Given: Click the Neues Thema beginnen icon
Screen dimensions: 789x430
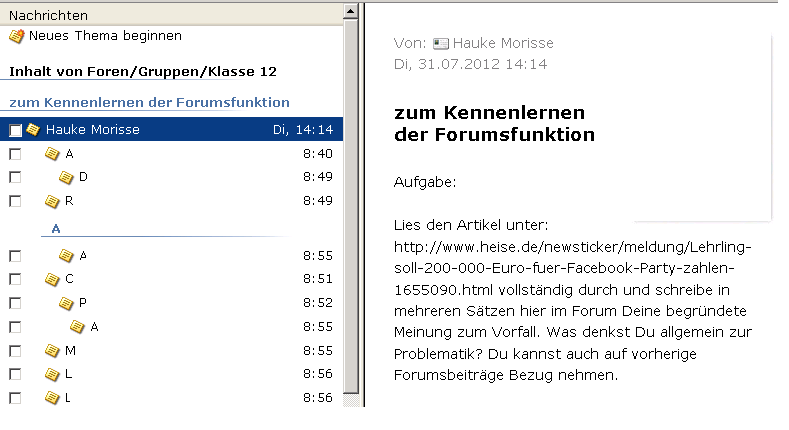Looking at the screenshot, I should tap(16, 36).
